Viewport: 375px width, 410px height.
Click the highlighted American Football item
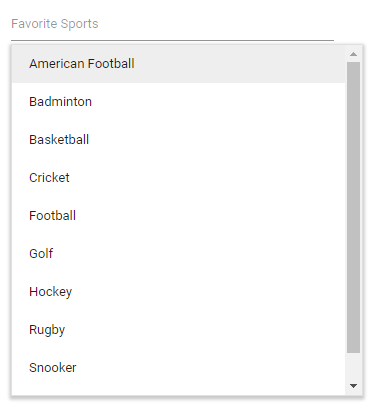tap(178, 64)
